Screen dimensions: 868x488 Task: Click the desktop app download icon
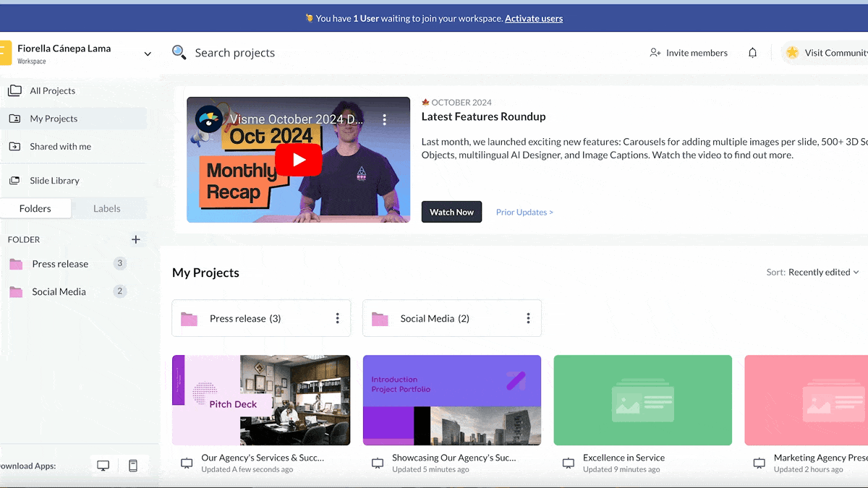[x=103, y=466]
